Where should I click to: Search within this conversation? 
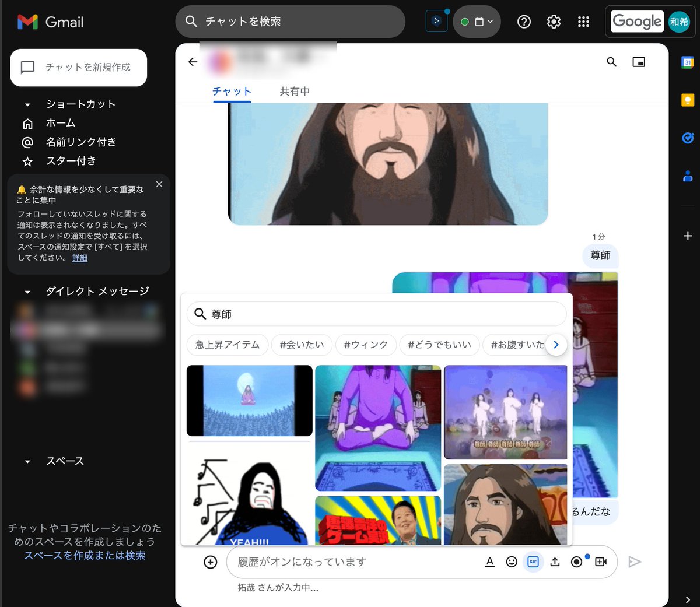coord(611,62)
